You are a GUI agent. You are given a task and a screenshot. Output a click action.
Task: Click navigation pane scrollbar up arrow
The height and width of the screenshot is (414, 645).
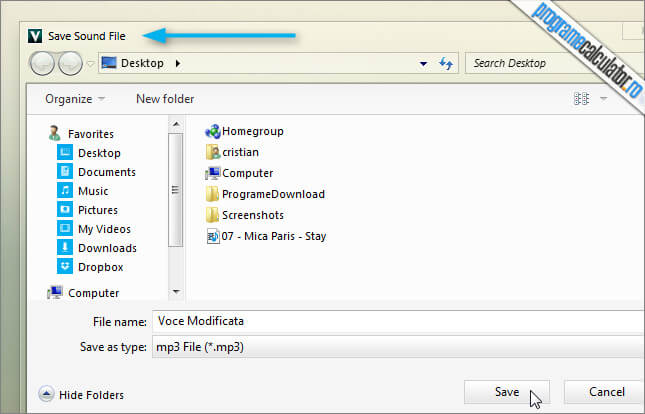(x=176, y=124)
